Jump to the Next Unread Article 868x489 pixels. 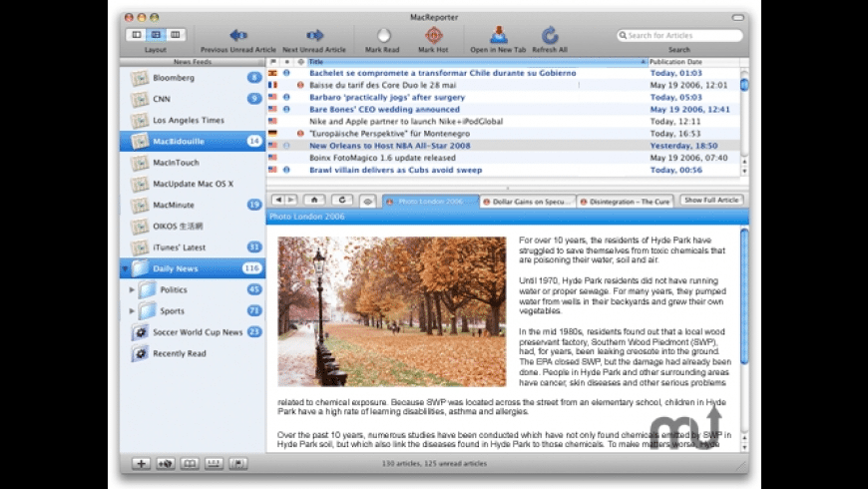click(x=314, y=35)
